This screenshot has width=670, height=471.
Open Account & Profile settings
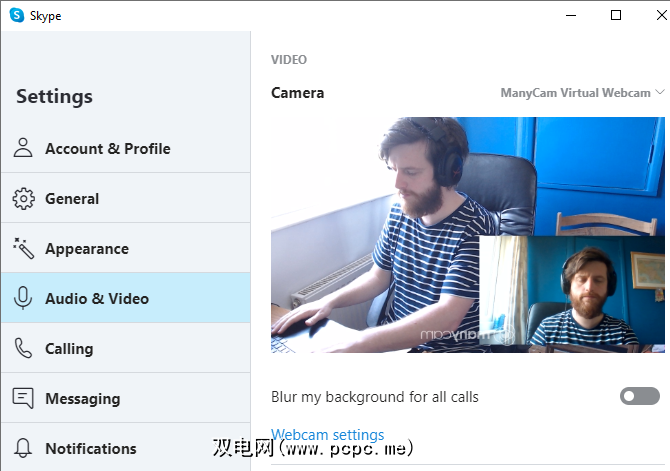pos(107,149)
